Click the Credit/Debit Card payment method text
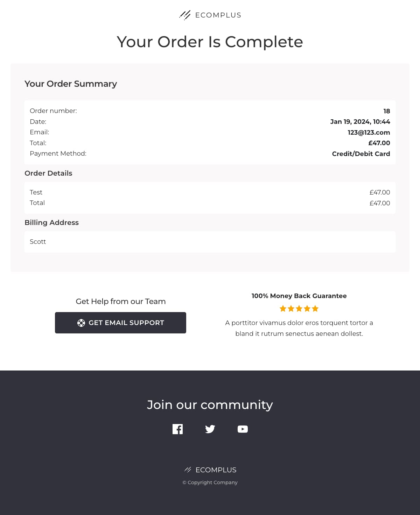Screen dimensions: 420x515 361,154
